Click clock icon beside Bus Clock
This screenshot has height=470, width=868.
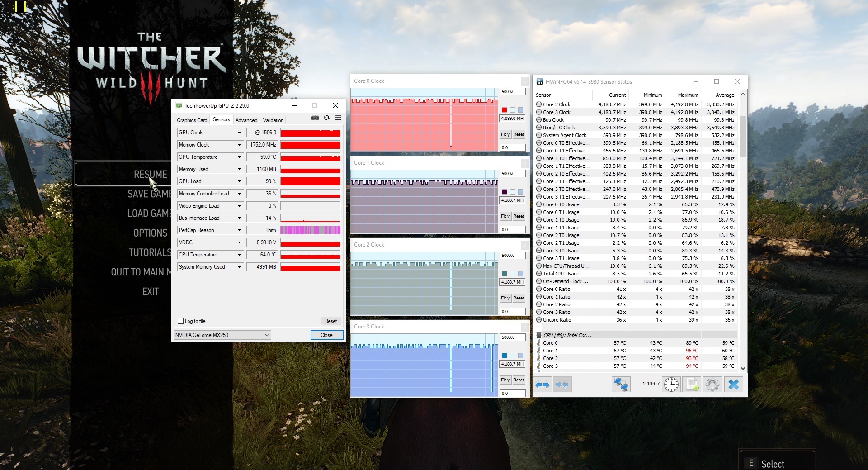[x=539, y=120]
